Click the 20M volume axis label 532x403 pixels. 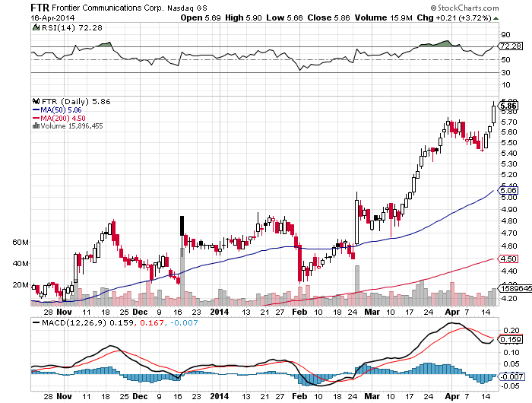pyautogui.click(x=21, y=285)
